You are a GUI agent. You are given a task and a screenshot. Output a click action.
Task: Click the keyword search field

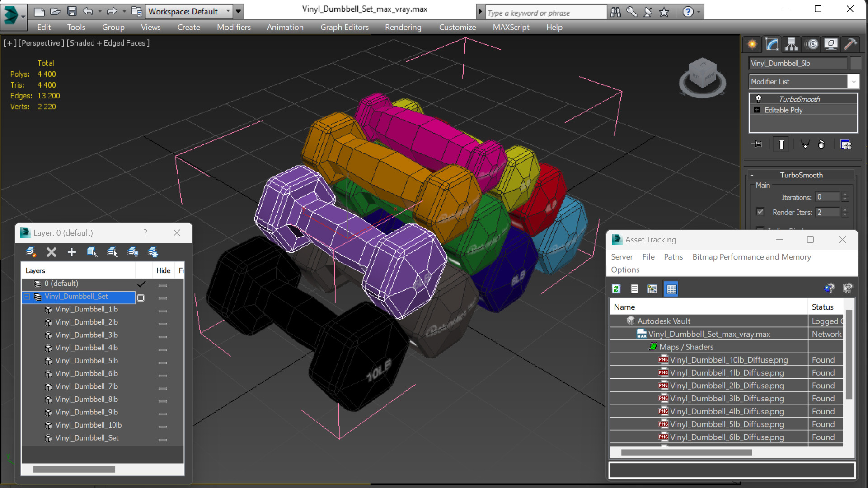tap(546, 13)
